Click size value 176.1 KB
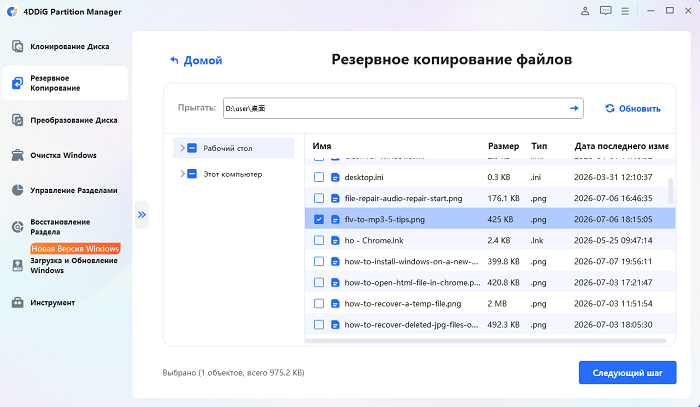 [504, 198]
